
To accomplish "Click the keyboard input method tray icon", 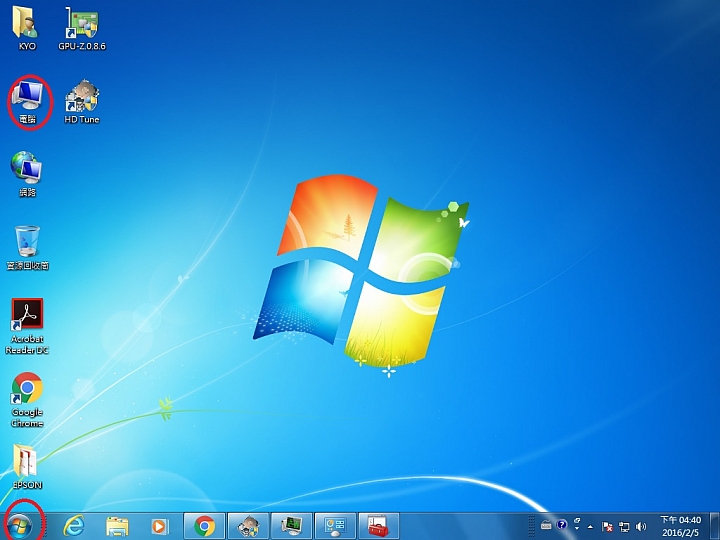I will coord(546,525).
